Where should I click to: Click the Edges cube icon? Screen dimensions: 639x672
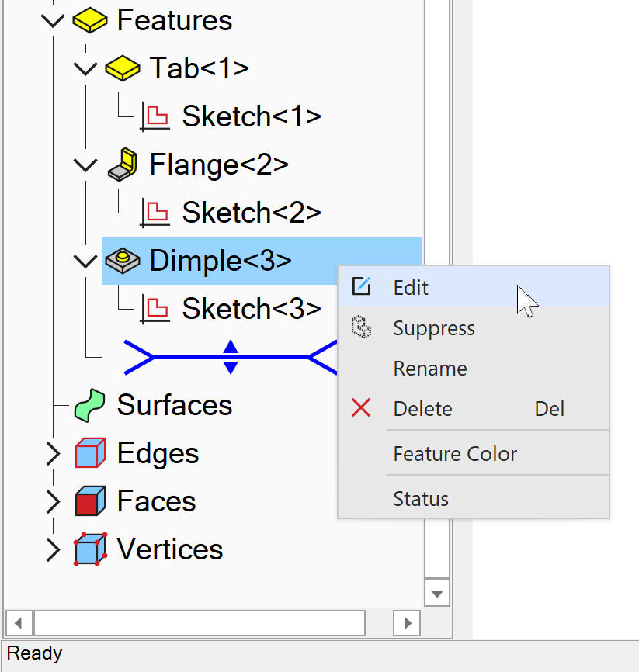(x=89, y=453)
